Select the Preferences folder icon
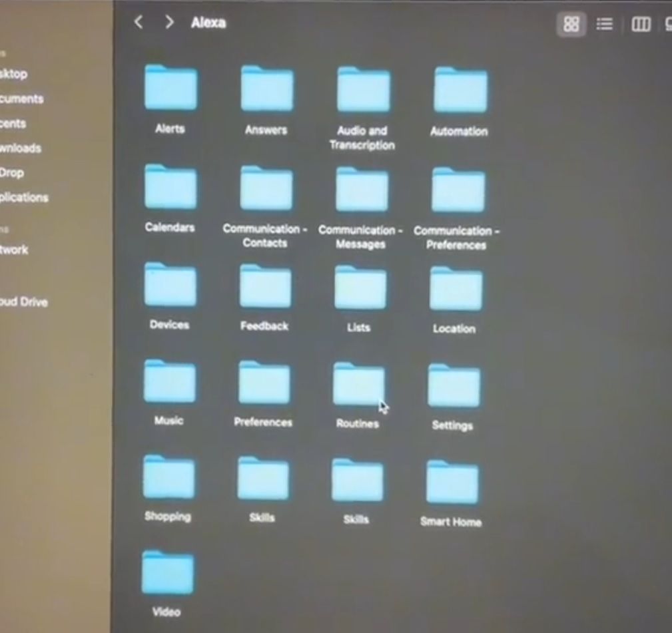This screenshot has width=672, height=633. [264, 383]
